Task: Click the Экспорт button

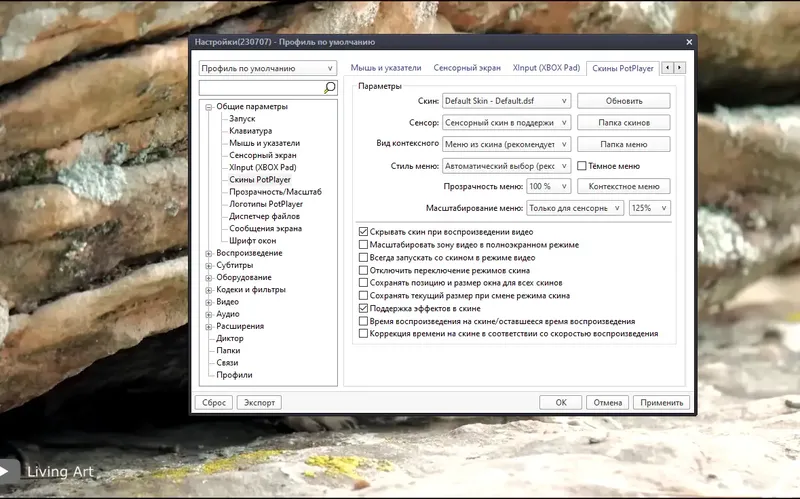Action: tap(259, 403)
